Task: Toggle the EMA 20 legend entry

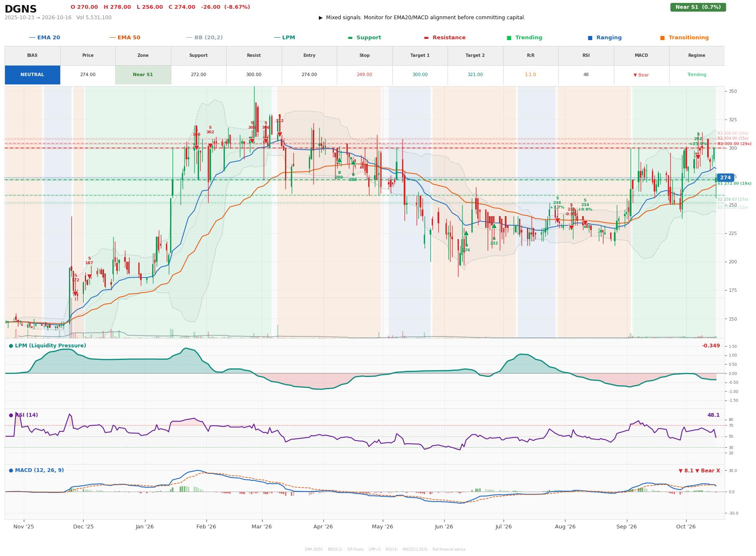Action: 44,38
